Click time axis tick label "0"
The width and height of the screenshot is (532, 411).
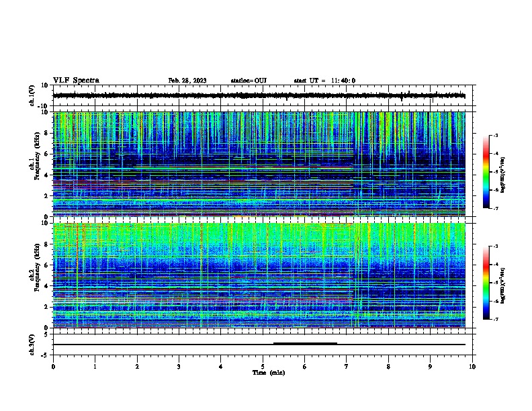pos(53,367)
